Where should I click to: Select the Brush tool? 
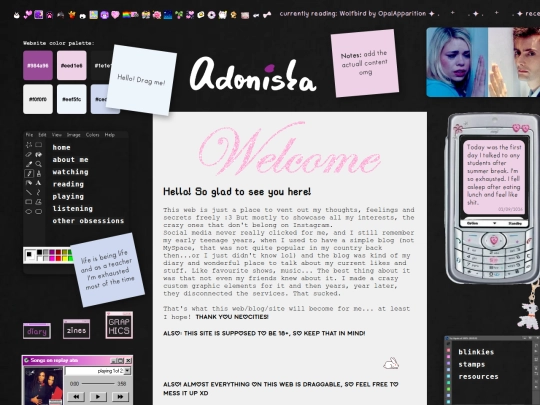pos(39,174)
